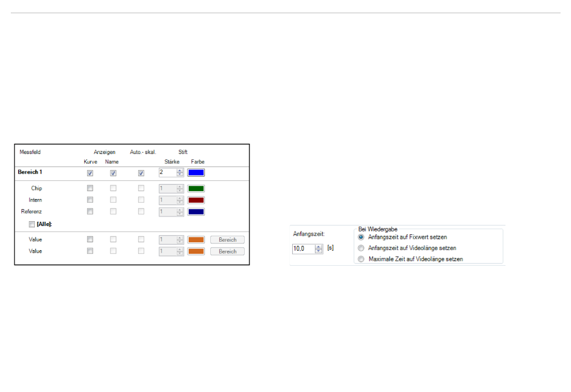The width and height of the screenshot is (571, 392).
Task: Uncheck the Kurve checkbox for Bereich 1
Action: [x=90, y=173]
